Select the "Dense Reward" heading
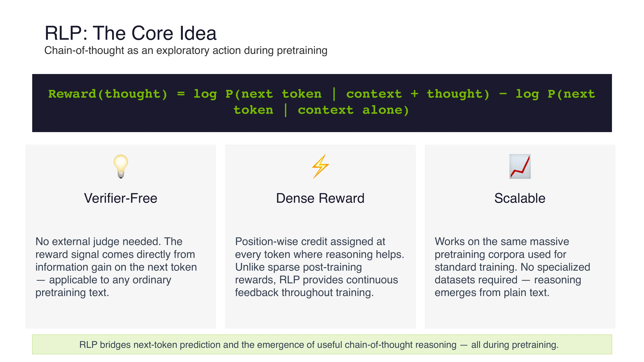 (320, 198)
